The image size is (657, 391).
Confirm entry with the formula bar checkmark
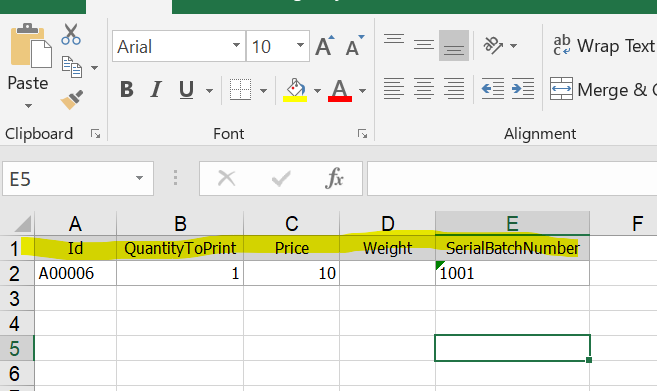pos(281,179)
